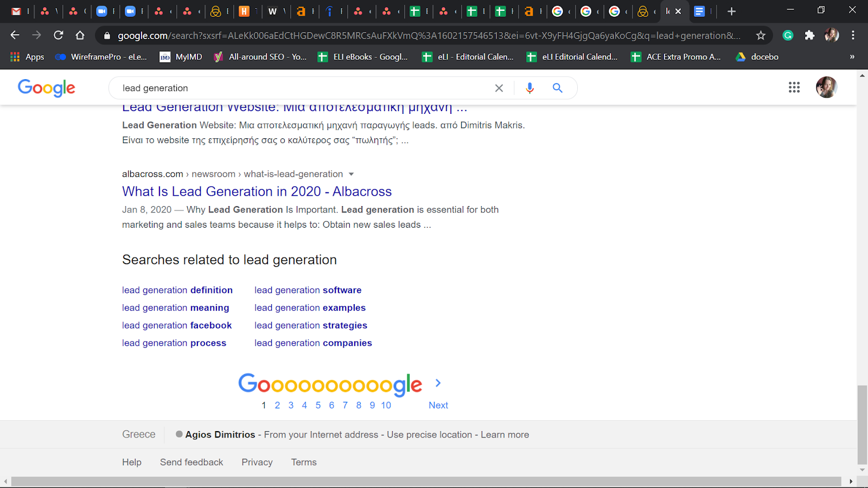This screenshot has height=488, width=868.
Task: Open the ELI eBooks bookmark
Action: click(x=363, y=57)
